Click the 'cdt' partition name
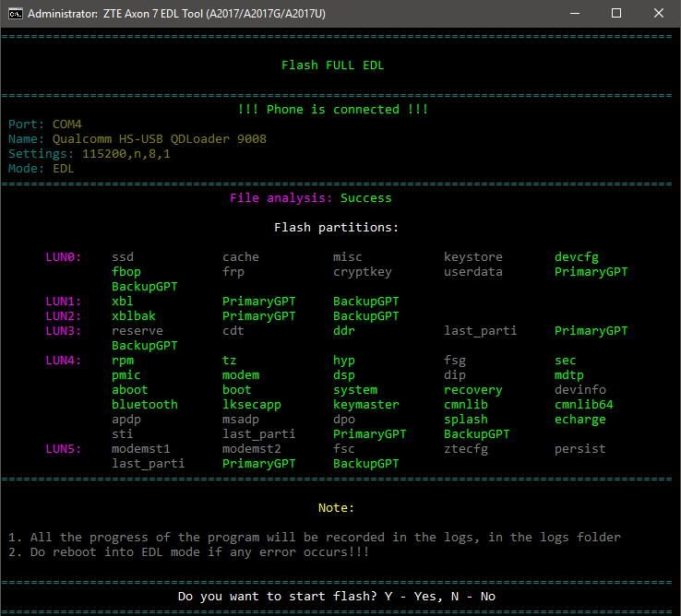Screen dimensions: 681x616 pos(233,331)
